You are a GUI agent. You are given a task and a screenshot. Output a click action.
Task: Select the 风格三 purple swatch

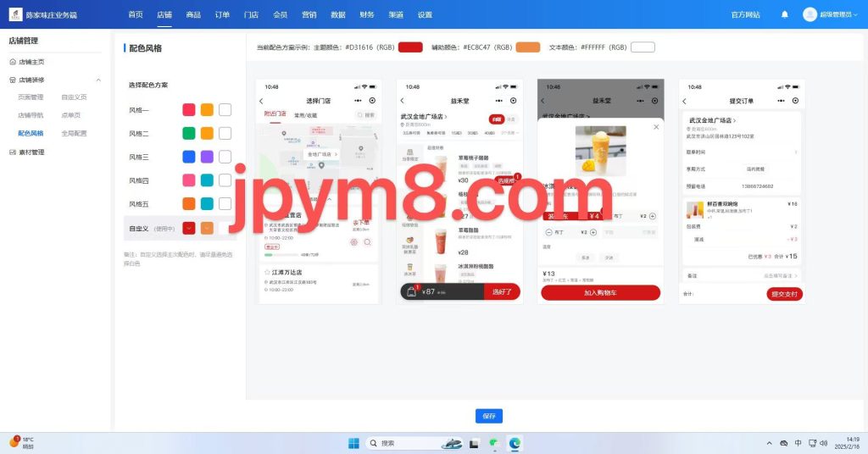(x=207, y=157)
